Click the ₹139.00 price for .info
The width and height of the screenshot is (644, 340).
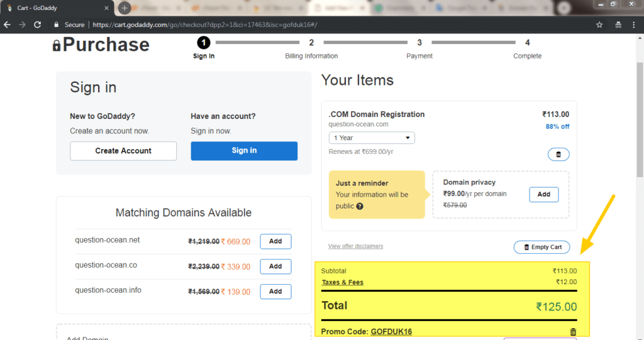pos(235,292)
